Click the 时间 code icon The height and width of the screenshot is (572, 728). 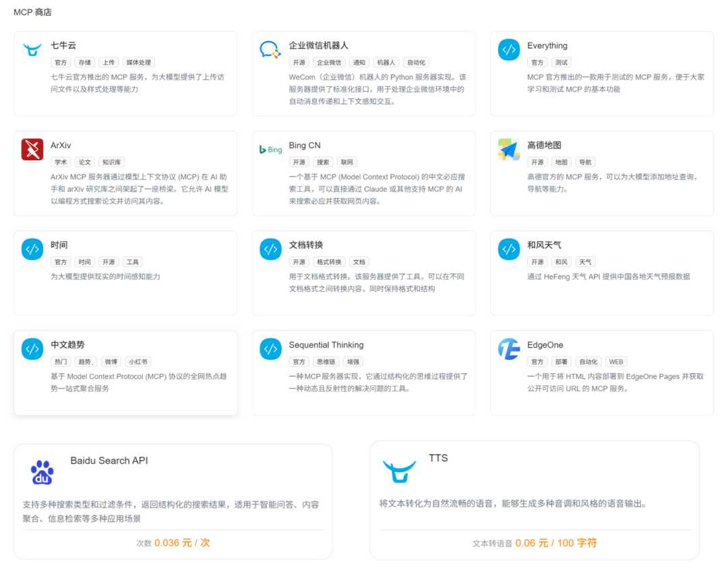tap(32, 249)
